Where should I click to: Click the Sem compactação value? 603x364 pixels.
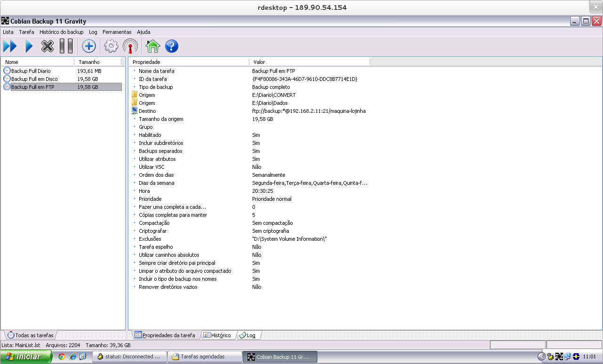(x=272, y=223)
